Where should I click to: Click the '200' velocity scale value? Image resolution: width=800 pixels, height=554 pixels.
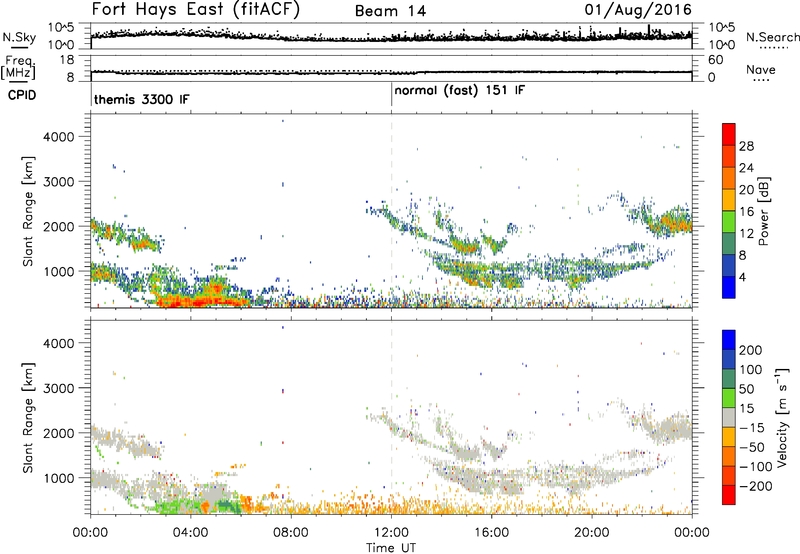point(751,350)
